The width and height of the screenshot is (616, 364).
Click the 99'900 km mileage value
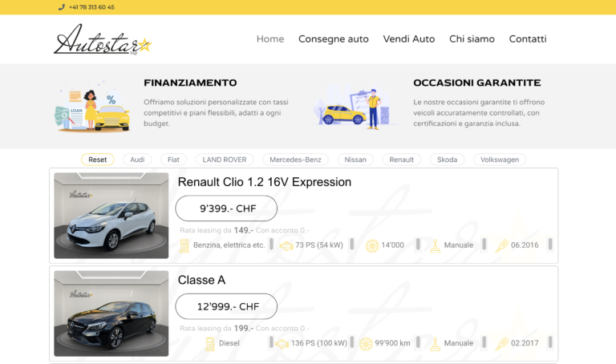point(392,343)
